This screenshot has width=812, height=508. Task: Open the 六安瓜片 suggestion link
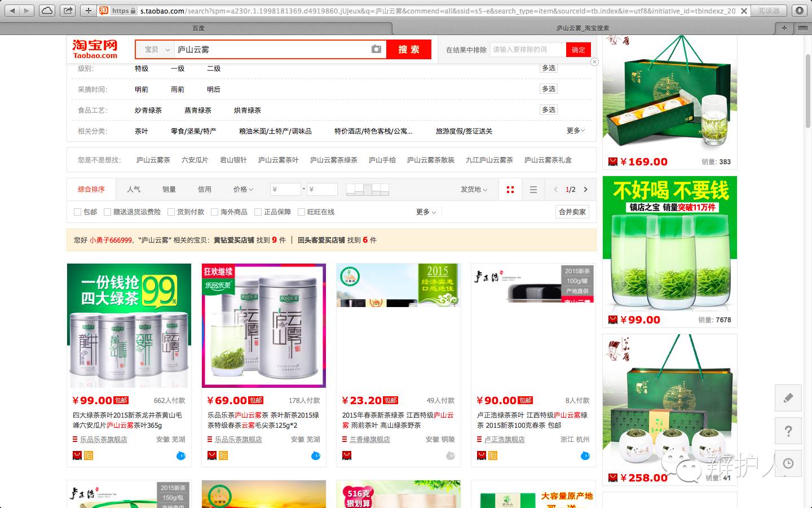pyautogui.click(x=195, y=160)
